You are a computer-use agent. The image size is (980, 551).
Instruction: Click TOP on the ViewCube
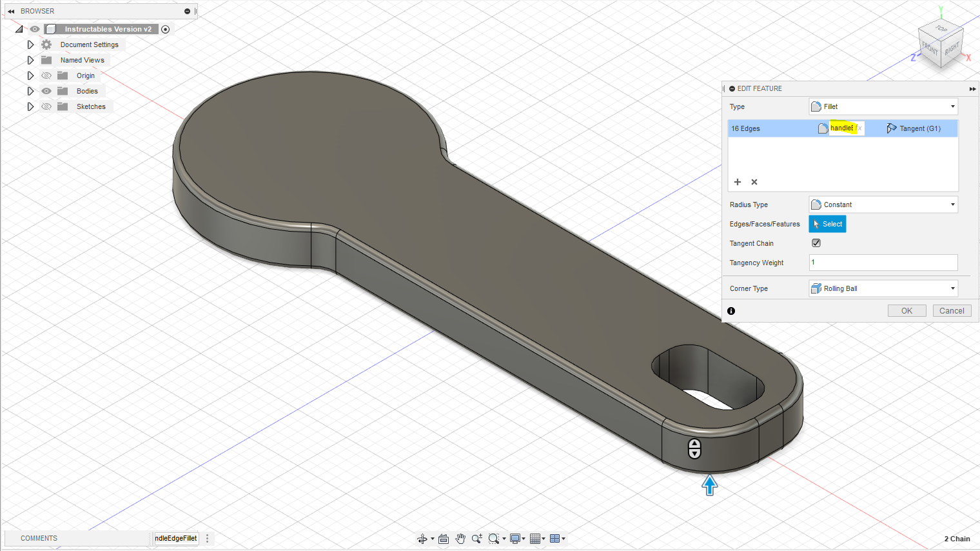click(x=939, y=28)
